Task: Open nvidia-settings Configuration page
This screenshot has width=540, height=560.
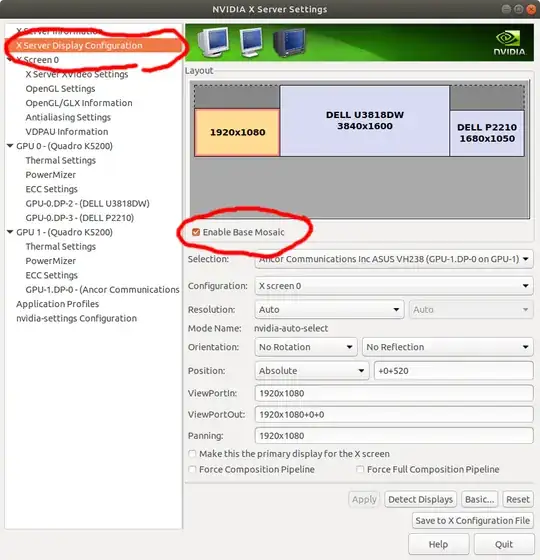Action: pos(76,318)
